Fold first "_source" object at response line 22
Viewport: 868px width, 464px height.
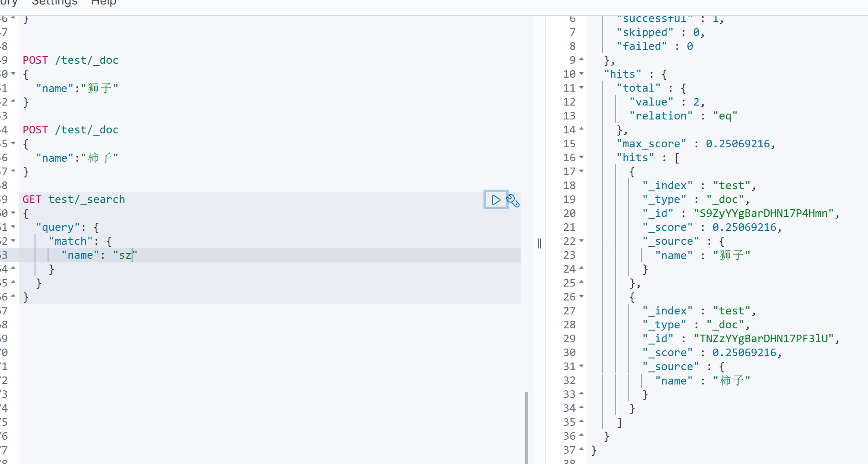[x=582, y=241]
